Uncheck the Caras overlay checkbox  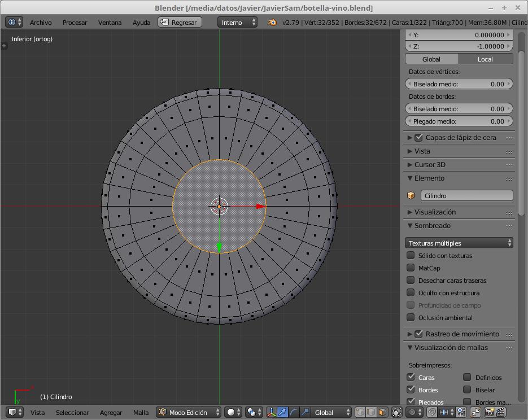click(x=411, y=377)
